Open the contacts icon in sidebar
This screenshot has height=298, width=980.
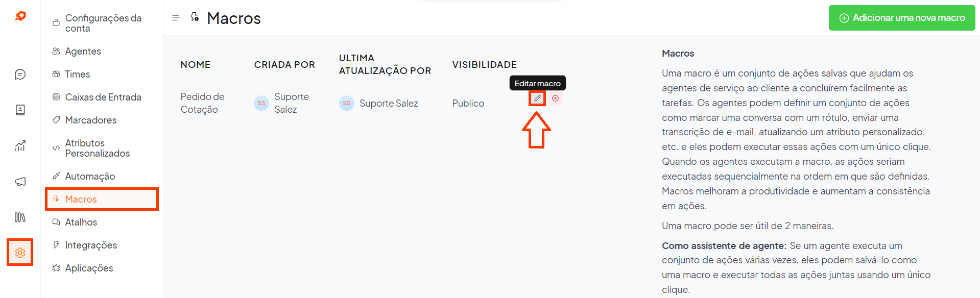coord(20,110)
